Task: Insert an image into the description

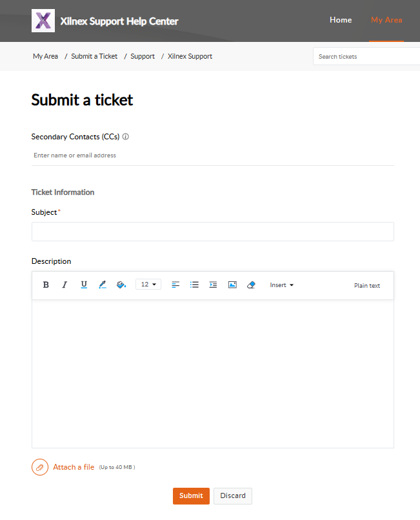Action: coord(232,285)
